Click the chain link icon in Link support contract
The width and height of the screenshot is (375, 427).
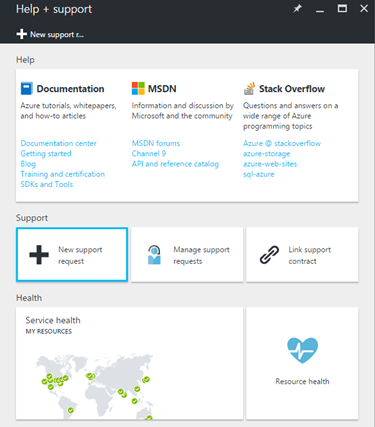[269, 255]
